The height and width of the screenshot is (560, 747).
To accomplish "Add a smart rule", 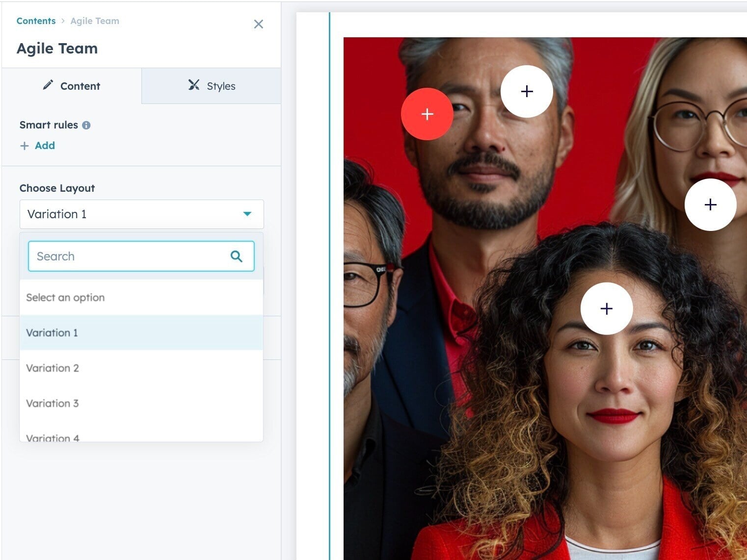I will (37, 146).
